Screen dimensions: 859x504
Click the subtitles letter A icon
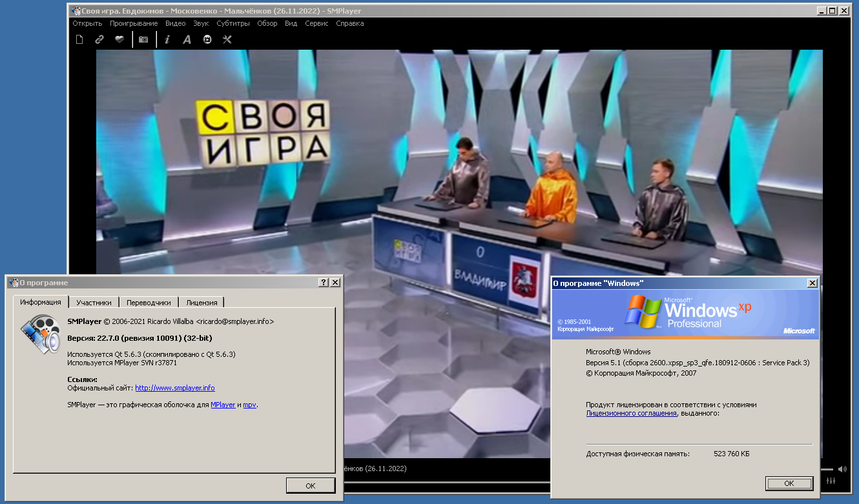[187, 39]
